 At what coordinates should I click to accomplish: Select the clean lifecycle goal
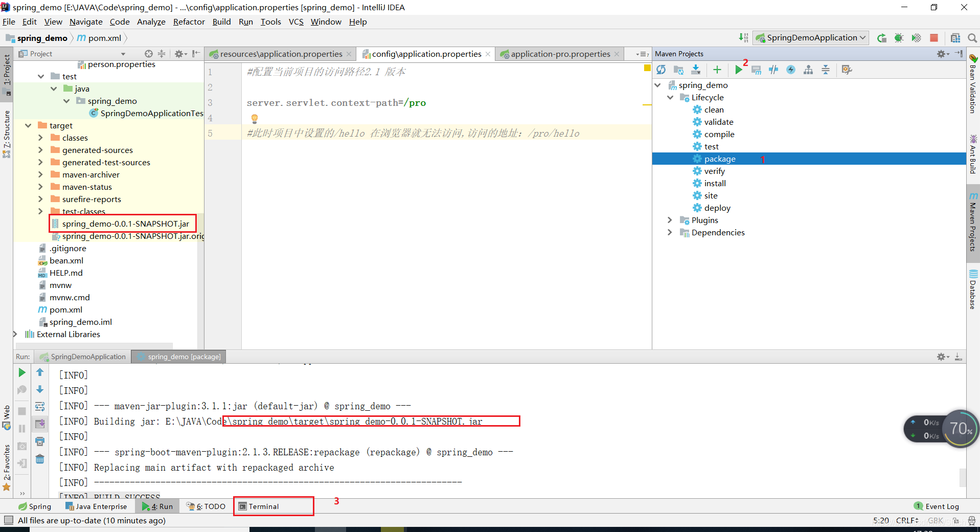(x=714, y=109)
